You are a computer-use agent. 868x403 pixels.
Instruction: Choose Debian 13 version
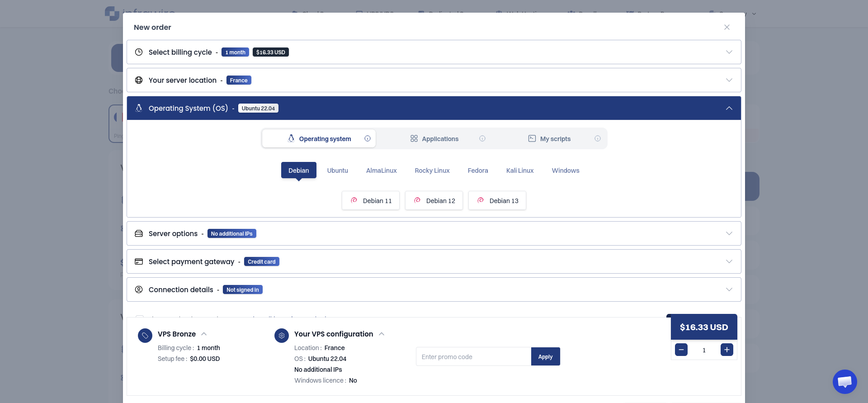point(497,200)
